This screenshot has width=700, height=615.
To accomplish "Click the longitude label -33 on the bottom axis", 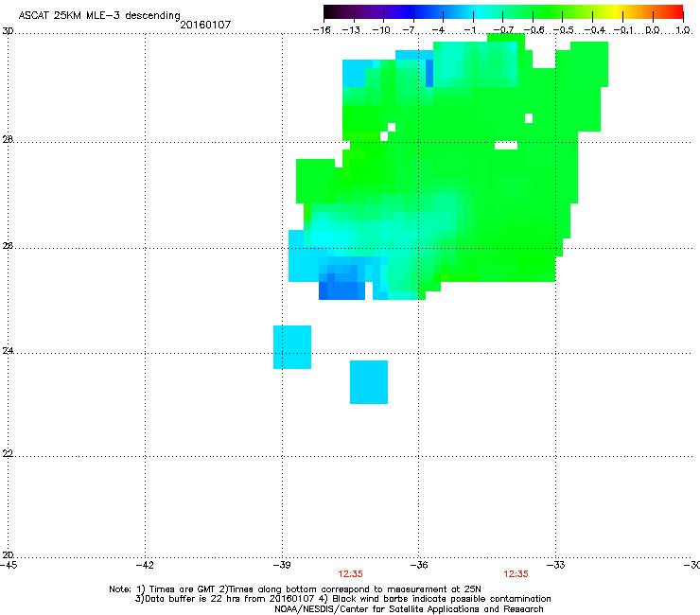I will point(555,565).
